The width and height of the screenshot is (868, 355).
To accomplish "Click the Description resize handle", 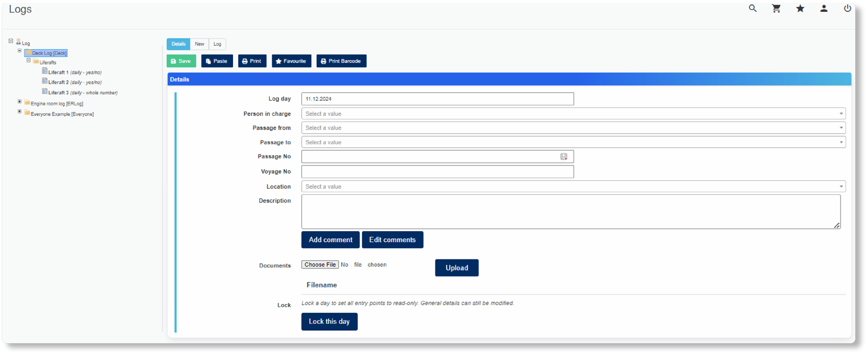I will tap(837, 226).
